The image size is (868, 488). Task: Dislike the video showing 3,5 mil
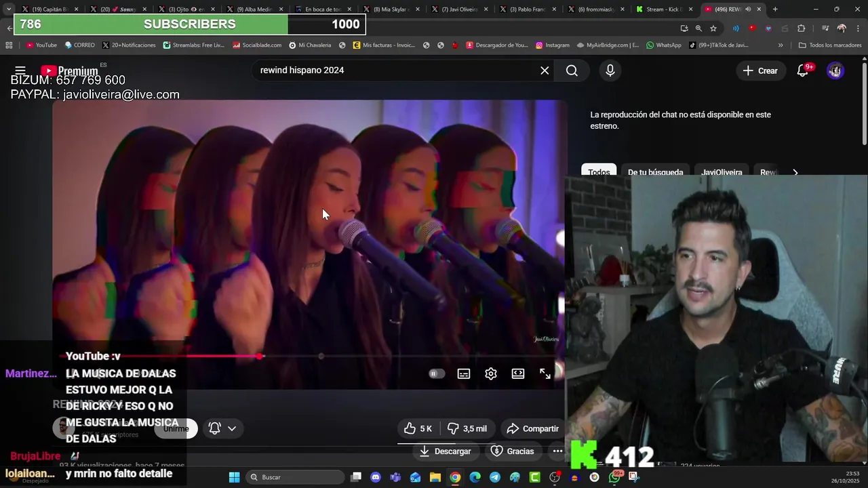[x=467, y=428]
